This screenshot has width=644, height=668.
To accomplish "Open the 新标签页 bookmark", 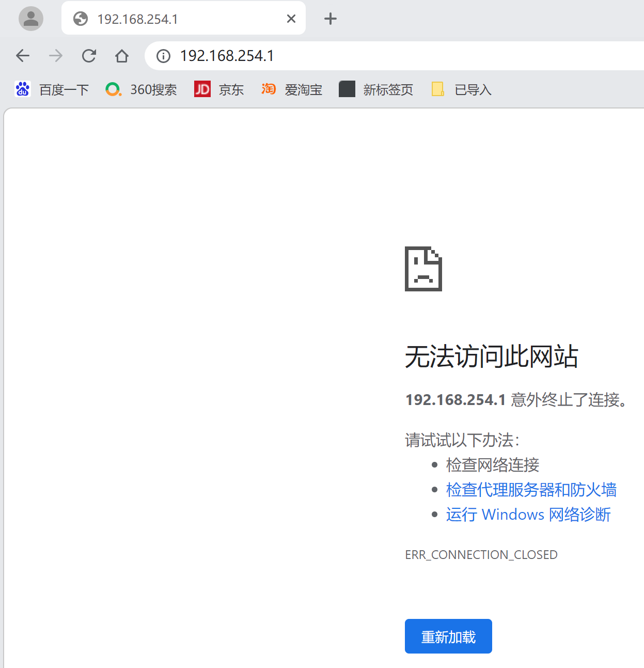I will click(x=376, y=89).
